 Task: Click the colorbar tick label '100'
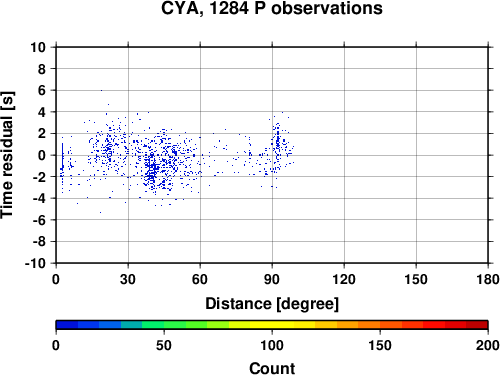pyautogui.click(x=272, y=345)
